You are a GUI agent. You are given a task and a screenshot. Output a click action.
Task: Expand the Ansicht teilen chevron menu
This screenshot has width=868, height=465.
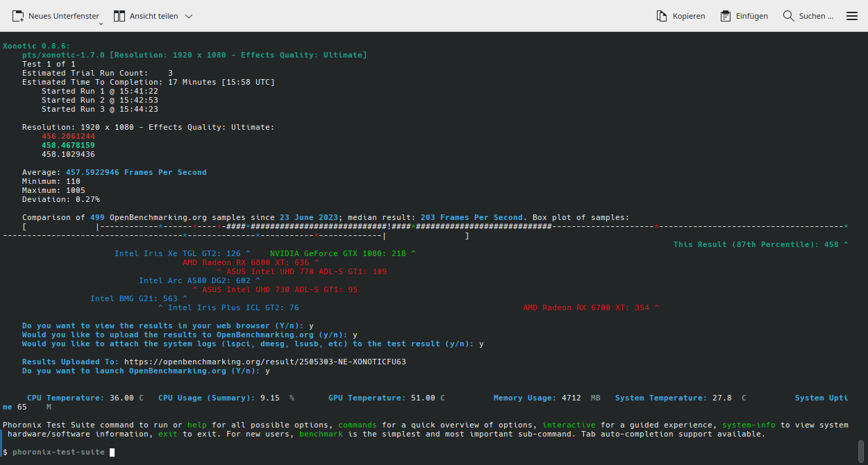click(x=189, y=16)
